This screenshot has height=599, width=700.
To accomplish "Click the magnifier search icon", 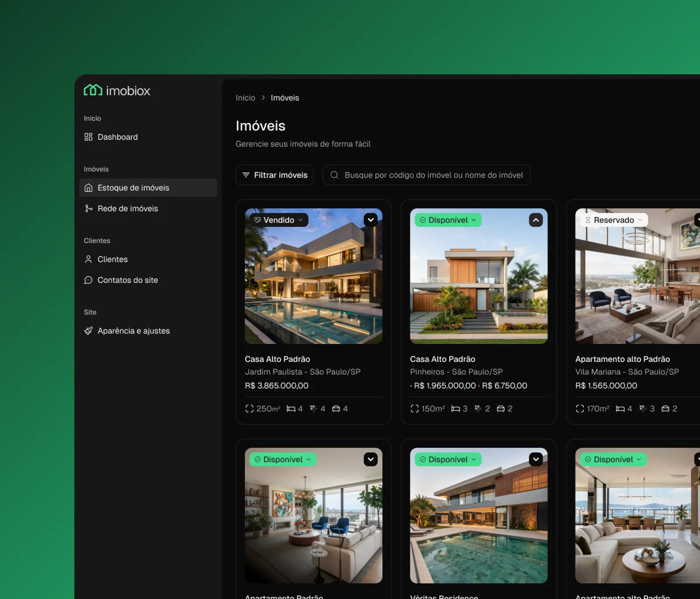I will pos(334,175).
